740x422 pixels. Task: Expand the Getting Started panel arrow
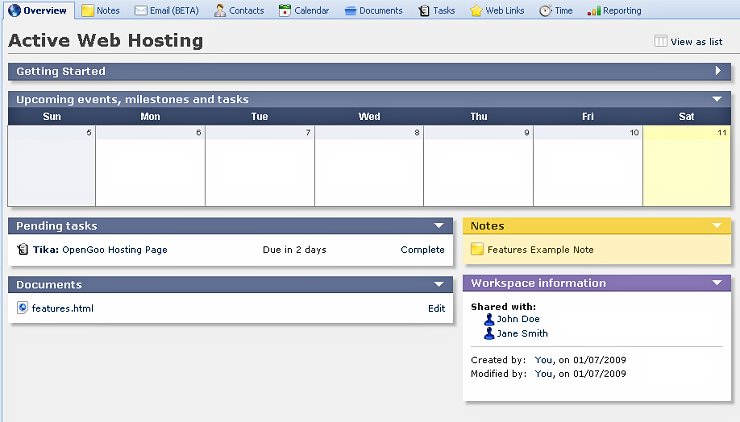coord(718,71)
